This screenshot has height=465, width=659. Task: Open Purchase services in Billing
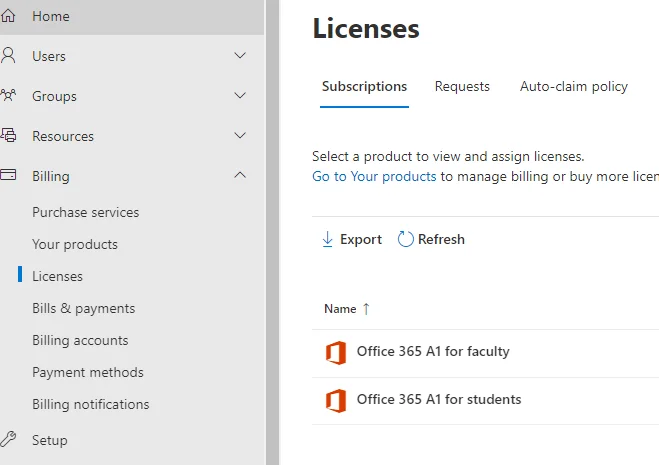tap(86, 212)
